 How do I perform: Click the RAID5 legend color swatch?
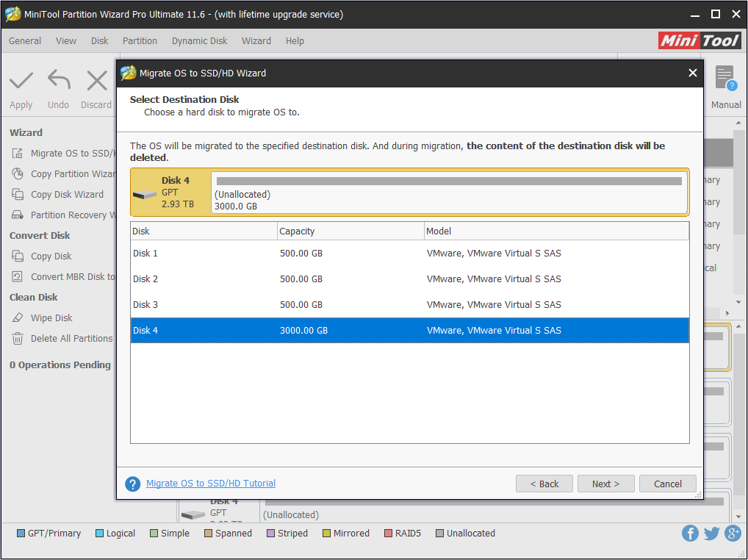pos(388,534)
